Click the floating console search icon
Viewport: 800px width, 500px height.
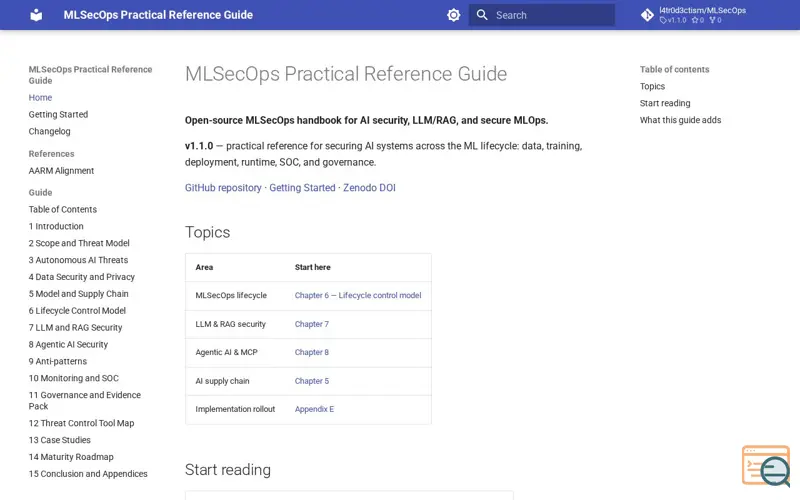(766, 465)
